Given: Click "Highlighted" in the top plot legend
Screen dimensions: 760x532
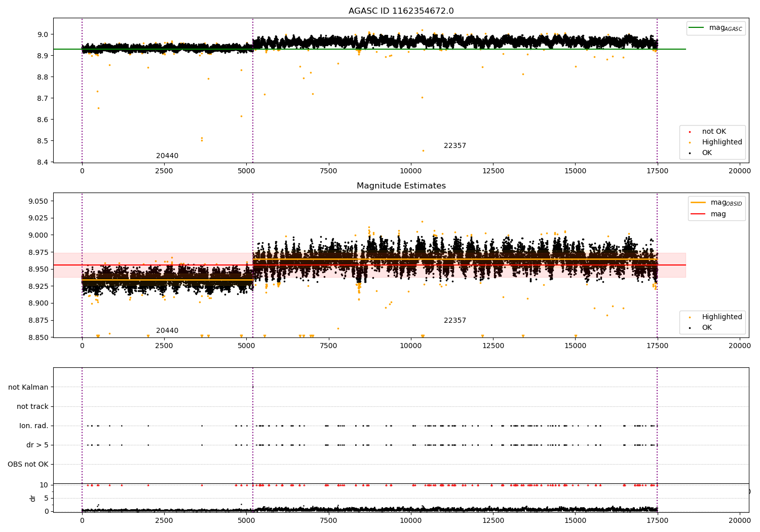Looking at the screenshot, I should click(722, 142).
